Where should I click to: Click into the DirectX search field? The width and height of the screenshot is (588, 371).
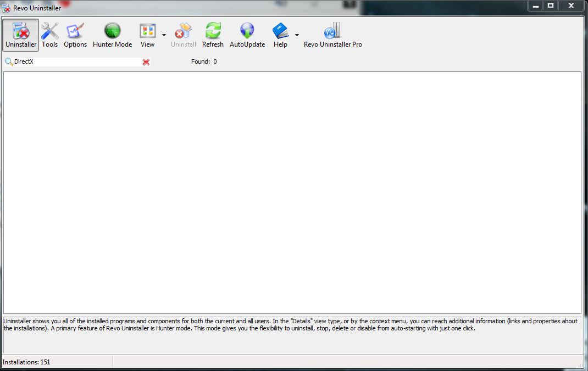(77, 62)
